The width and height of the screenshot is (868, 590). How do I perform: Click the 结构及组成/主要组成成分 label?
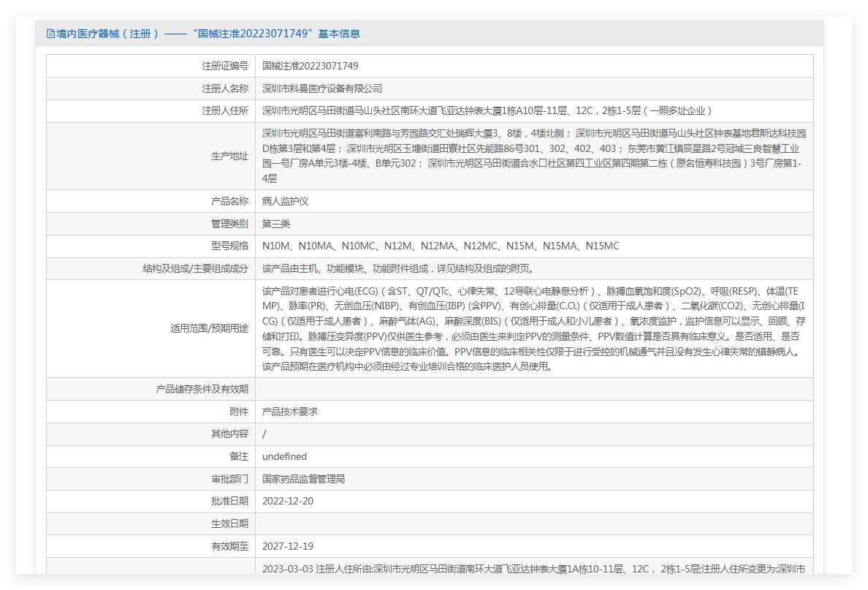click(195, 269)
